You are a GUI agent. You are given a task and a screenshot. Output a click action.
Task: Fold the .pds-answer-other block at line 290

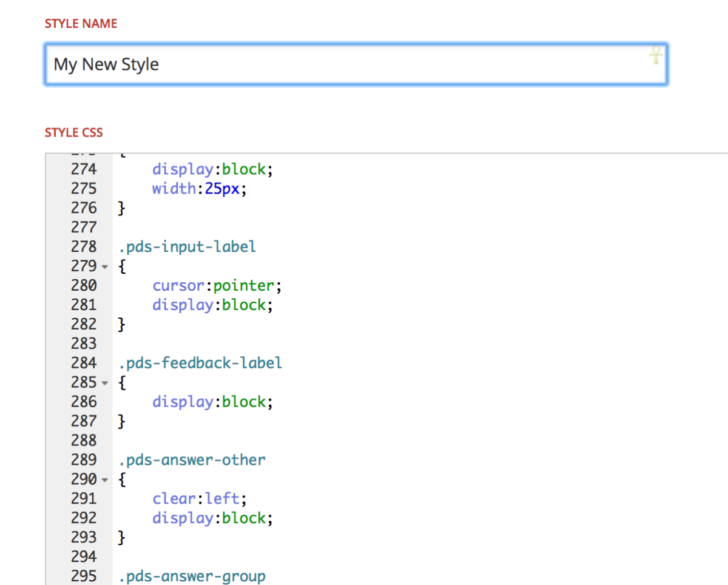105,480
